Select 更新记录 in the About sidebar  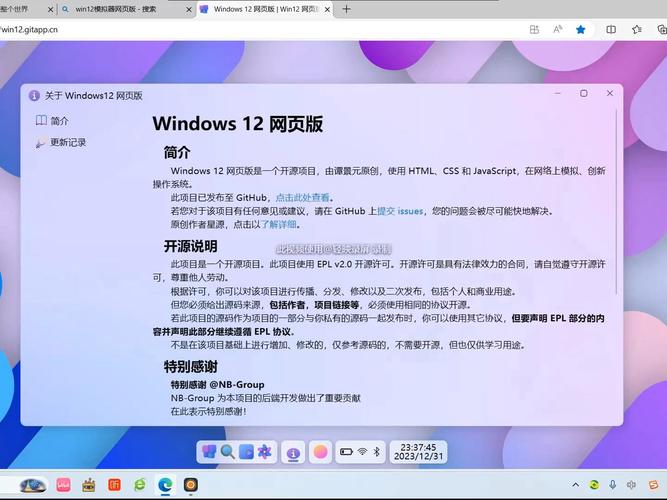click(x=61, y=143)
